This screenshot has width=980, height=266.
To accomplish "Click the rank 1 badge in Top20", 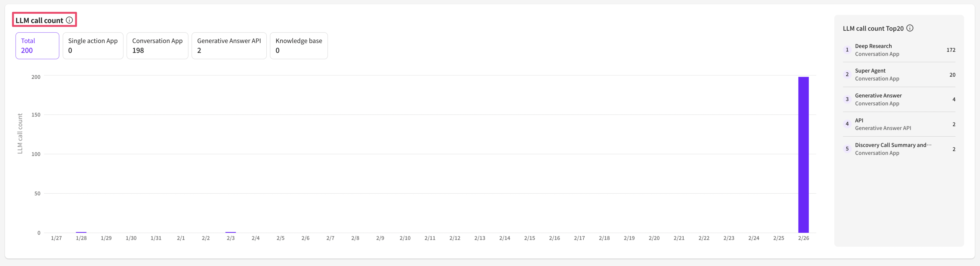I will coord(847,50).
